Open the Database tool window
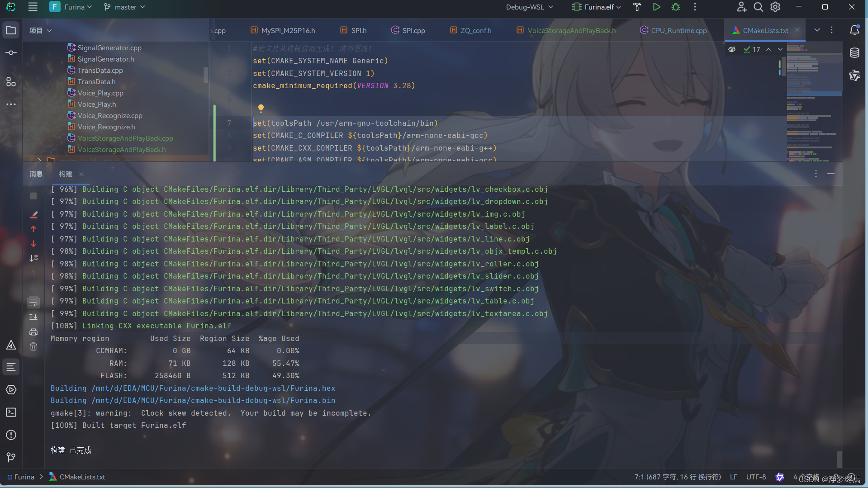The image size is (868, 488). tap(854, 53)
